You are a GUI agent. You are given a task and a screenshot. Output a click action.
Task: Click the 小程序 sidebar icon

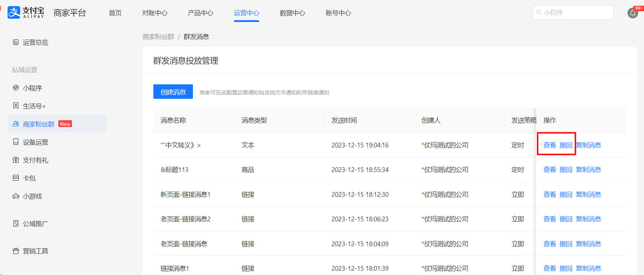click(16, 88)
